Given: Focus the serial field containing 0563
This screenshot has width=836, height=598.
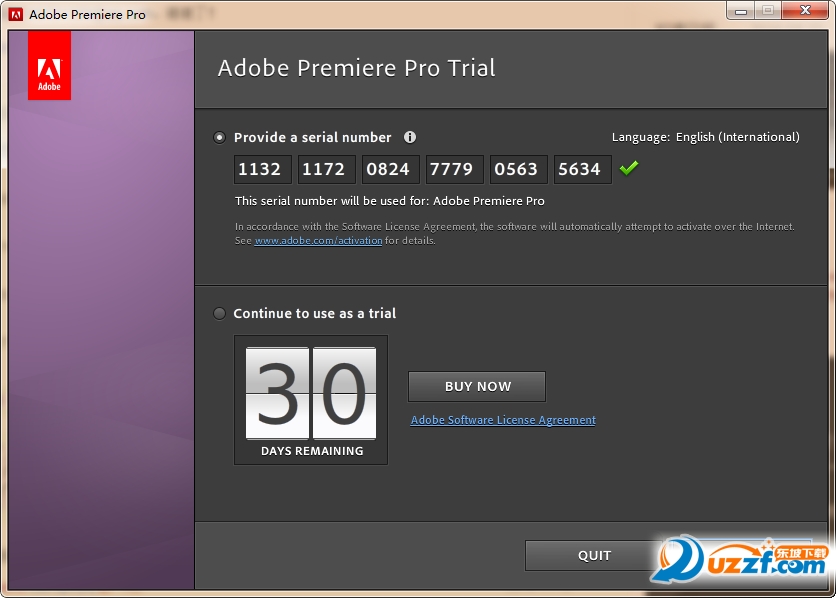Looking at the screenshot, I should pyautogui.click(x=519, y=169).
